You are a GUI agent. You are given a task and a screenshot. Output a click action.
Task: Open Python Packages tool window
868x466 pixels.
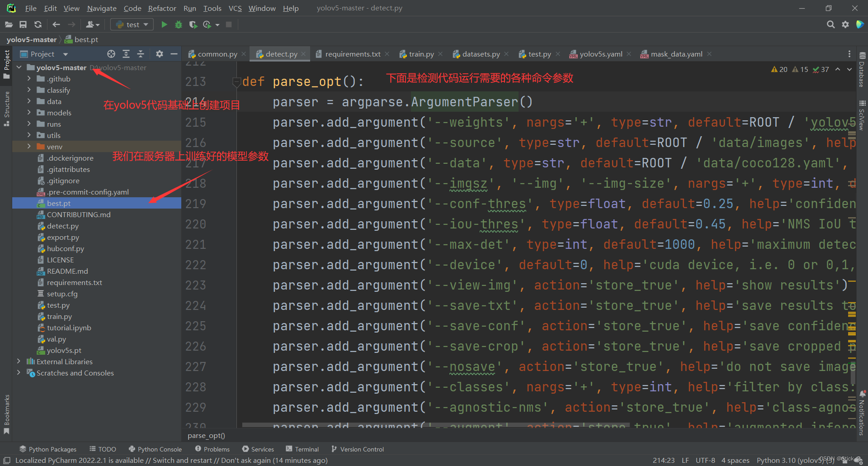click(48, 449)
